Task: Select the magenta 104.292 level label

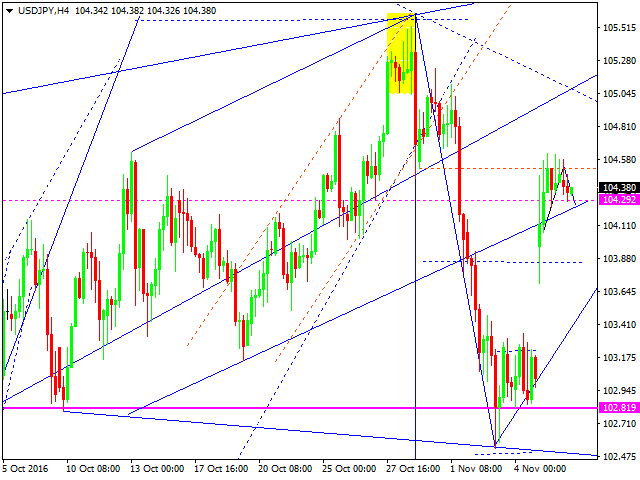Action: pos(619,200)
